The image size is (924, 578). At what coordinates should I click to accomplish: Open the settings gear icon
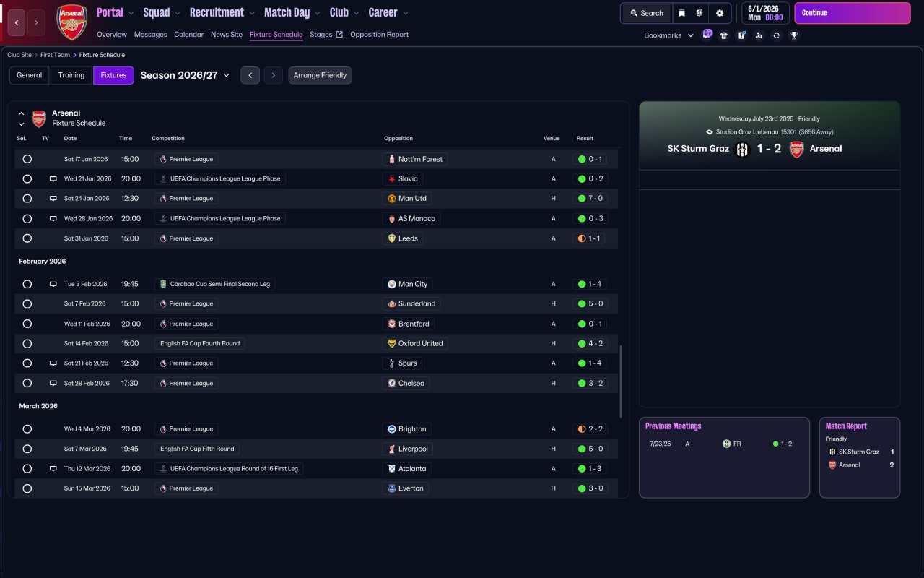(x=720, y=13)
